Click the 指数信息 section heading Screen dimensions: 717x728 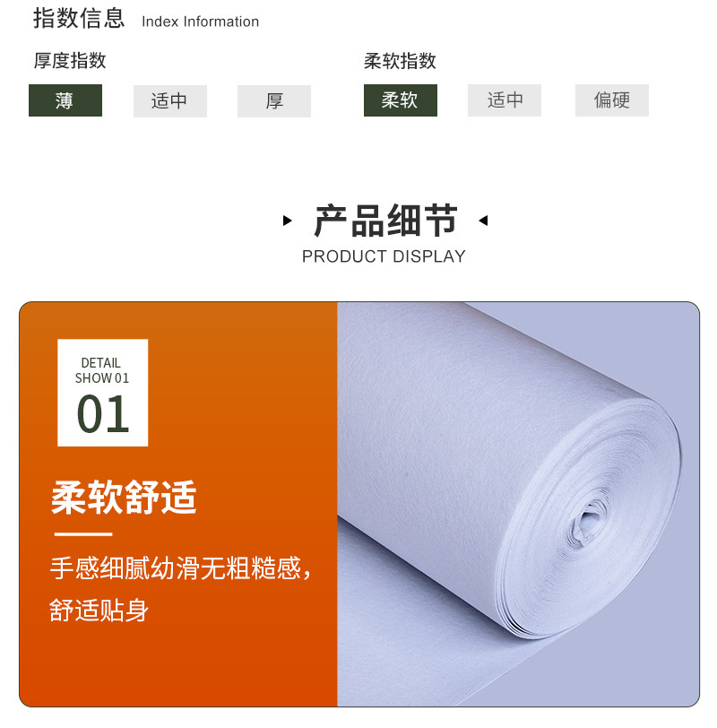79,19
